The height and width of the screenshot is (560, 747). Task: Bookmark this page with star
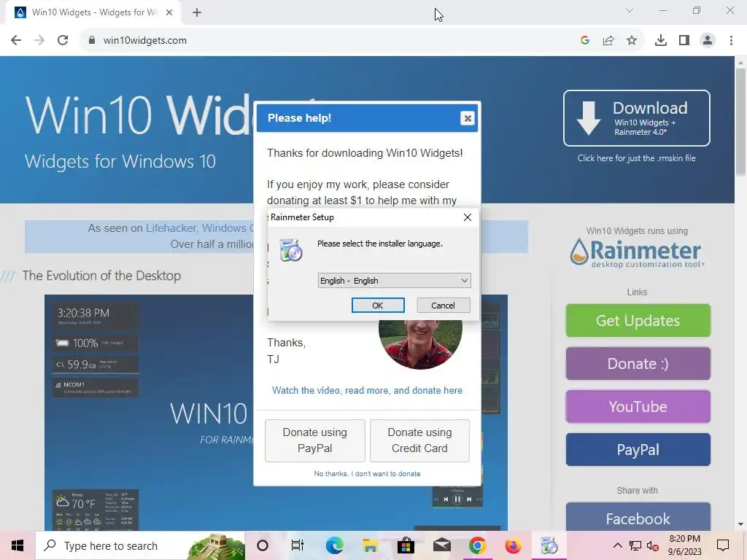(632, 41)
